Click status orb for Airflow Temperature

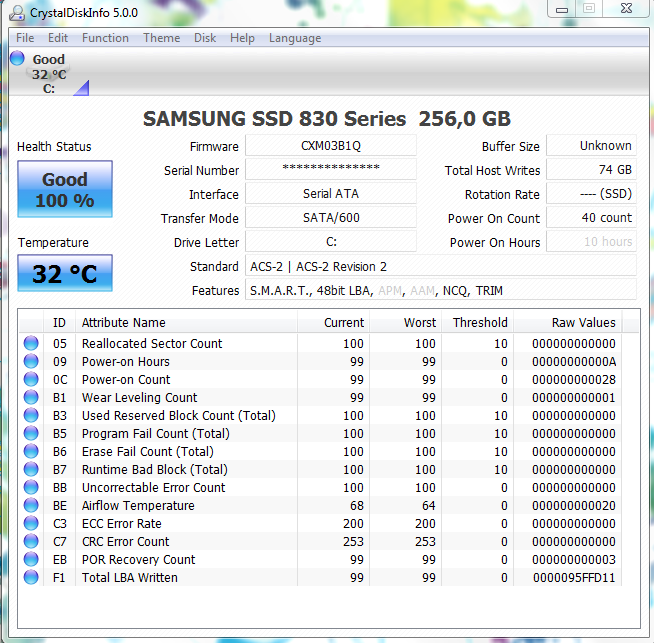[31, 505]
